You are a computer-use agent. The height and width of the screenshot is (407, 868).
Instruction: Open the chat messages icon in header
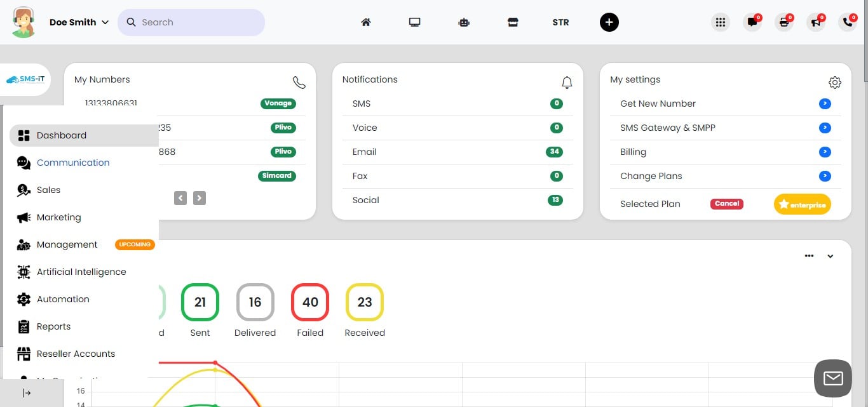(752, 22)
